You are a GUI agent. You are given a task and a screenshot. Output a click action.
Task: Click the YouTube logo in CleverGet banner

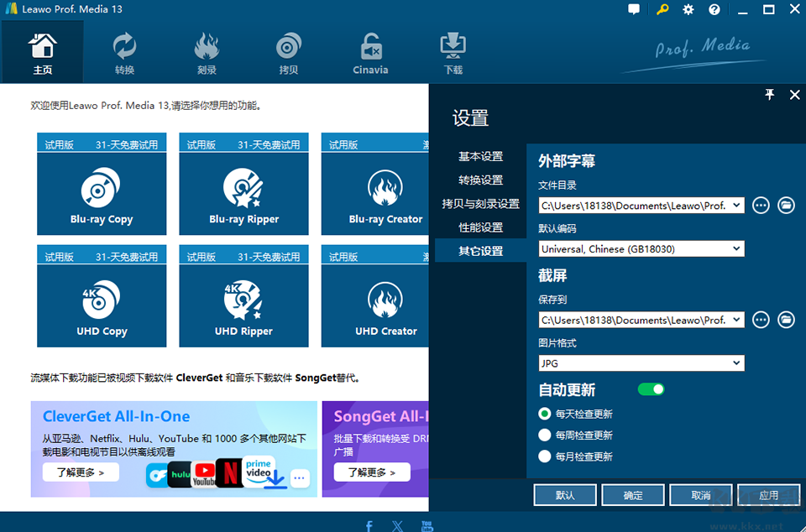click(x=204, y=474)
